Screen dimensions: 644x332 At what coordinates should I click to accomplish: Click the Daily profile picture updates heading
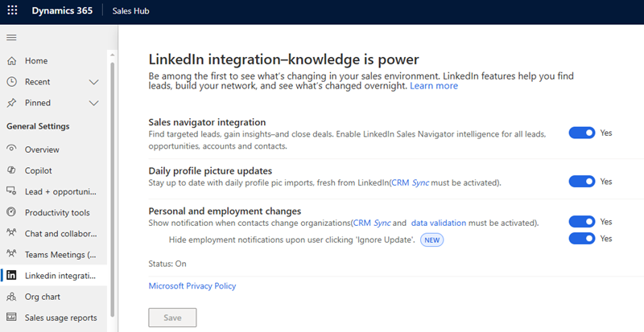coord(210,170)
